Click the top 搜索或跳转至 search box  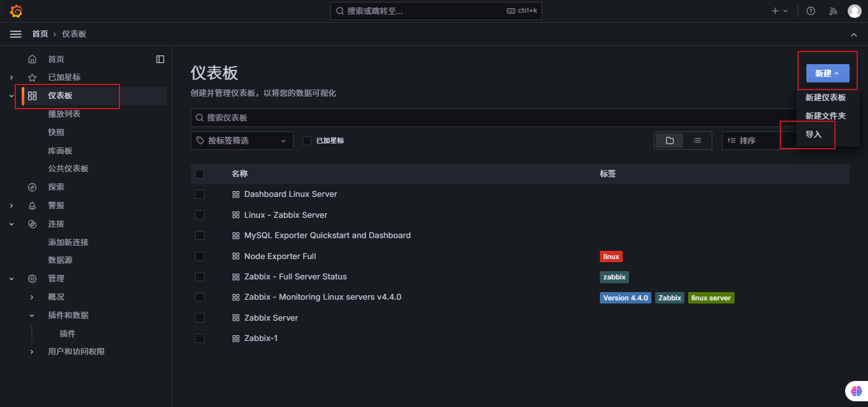436,11
